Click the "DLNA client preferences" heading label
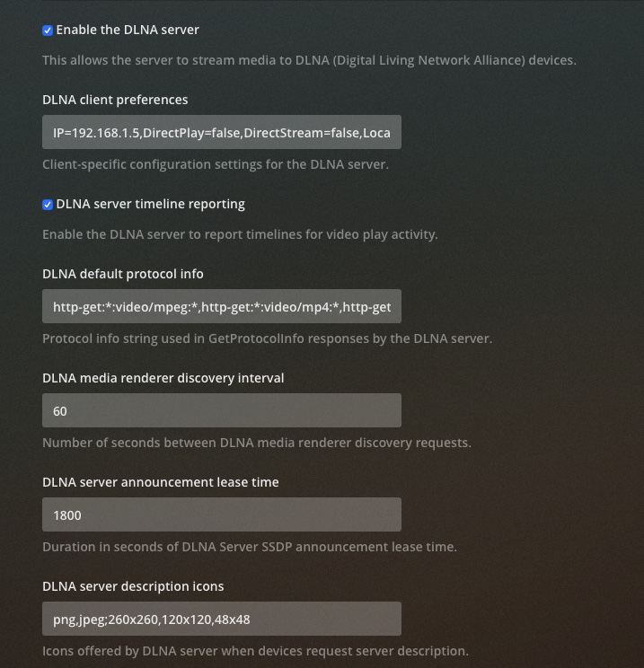This screenshot has height=668, width=644. tap(115, 100)
